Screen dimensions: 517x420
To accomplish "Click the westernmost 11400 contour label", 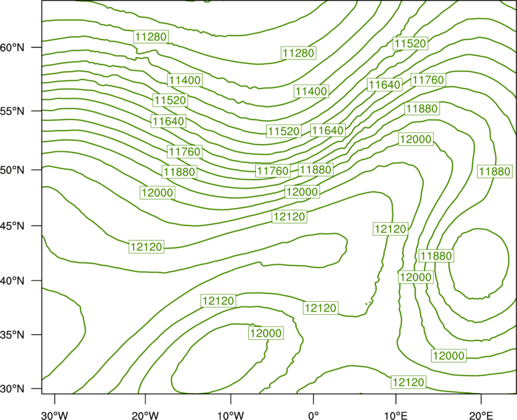I will tap(185, 80).
